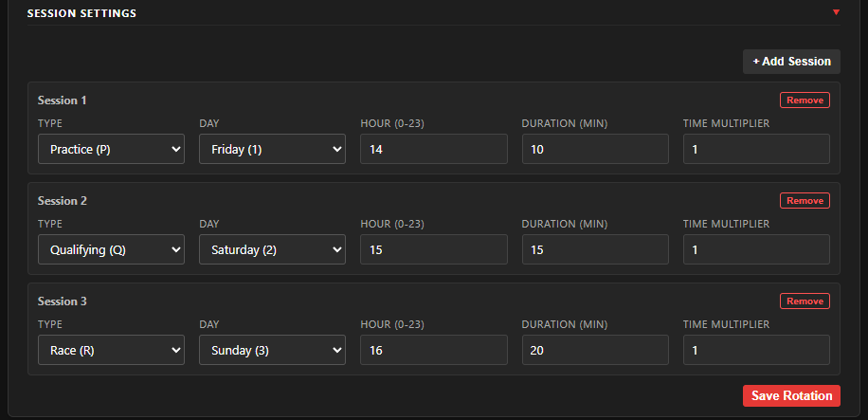Image resolution: width=868 pixels, height=420 pixels.
Task: Focus Session 1 Time Multiplier field
Action: [756, 149]
